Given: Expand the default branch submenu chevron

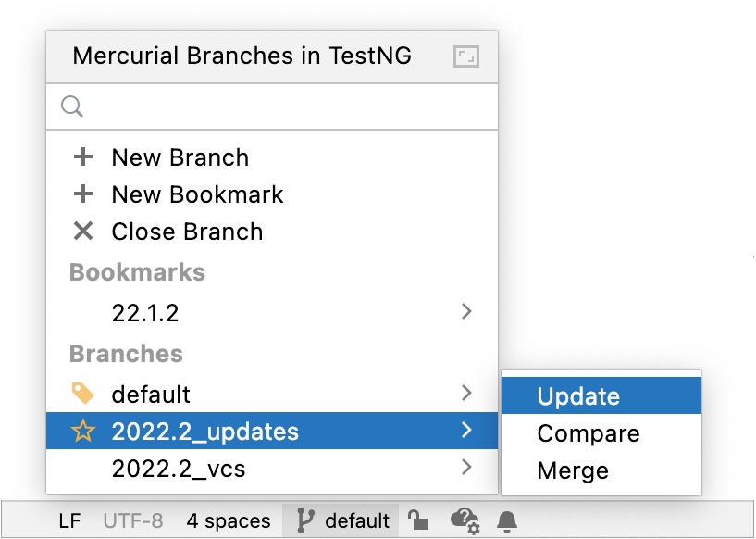Looking at the screenshot, I should 467,394.
